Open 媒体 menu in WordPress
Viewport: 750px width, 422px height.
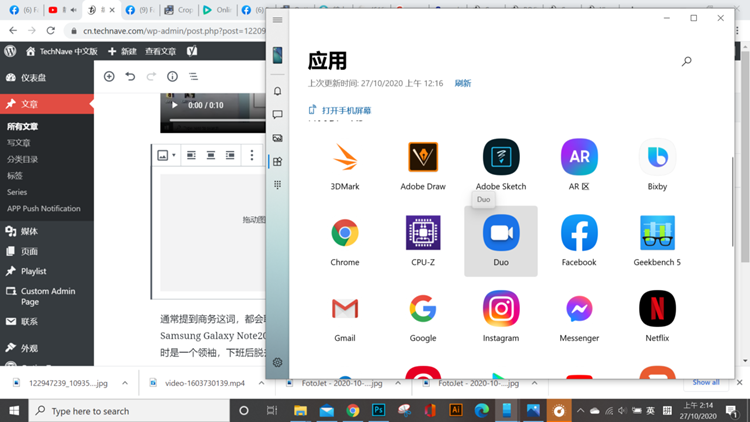click(47, 231)
